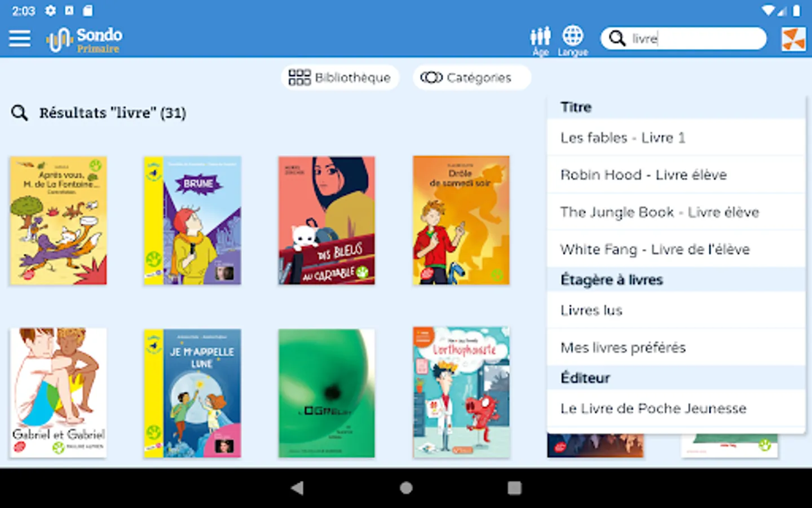This screenshot has width=812, height=508.
Task: Tap the Sondo Primaire logo
Action: point(84,40)
